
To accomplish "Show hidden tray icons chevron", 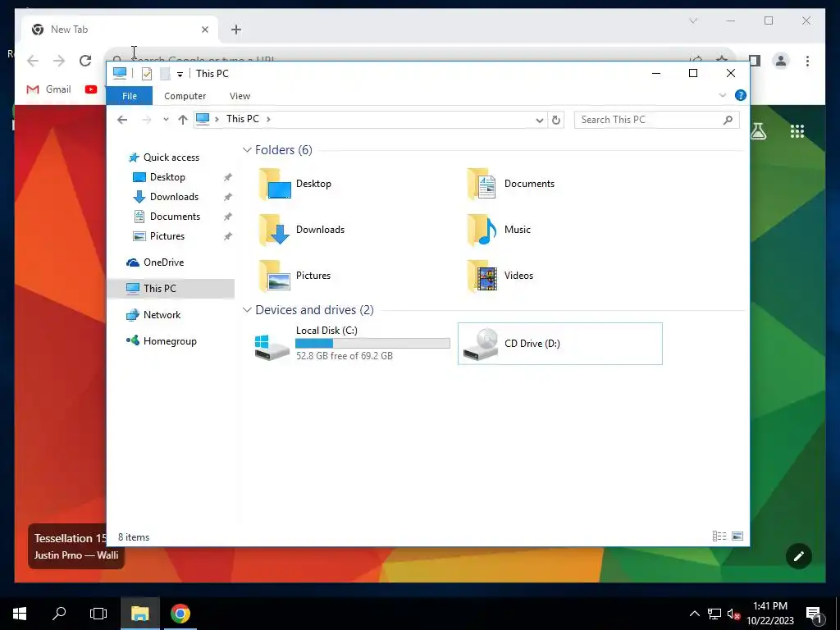I will coord(694,614).
